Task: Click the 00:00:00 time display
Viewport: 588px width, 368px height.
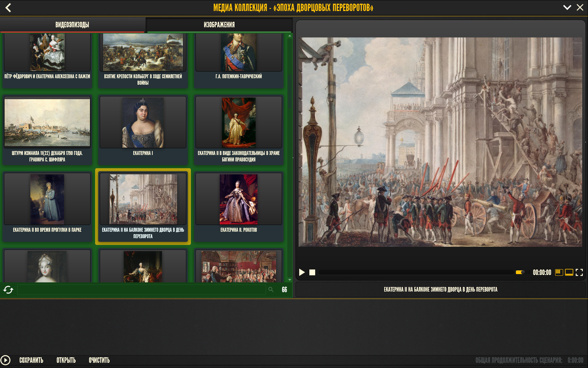Action: (542, 273)
